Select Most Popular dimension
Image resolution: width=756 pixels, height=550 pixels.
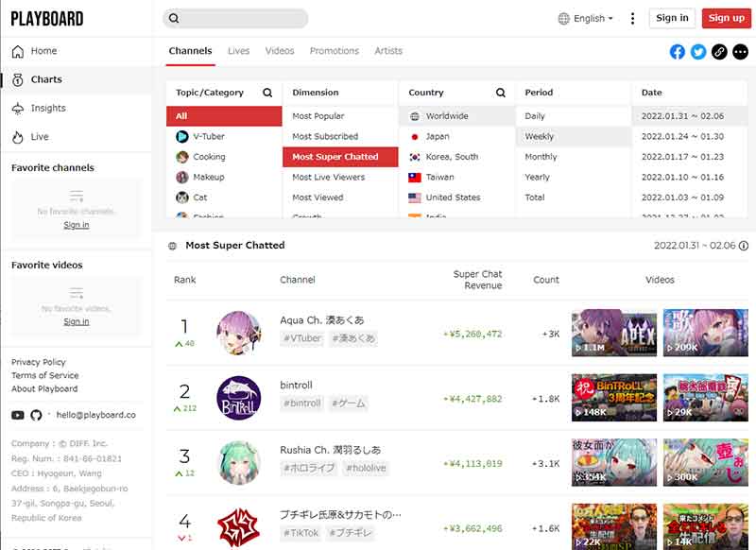pyautogui.click(x=340, y=116)
